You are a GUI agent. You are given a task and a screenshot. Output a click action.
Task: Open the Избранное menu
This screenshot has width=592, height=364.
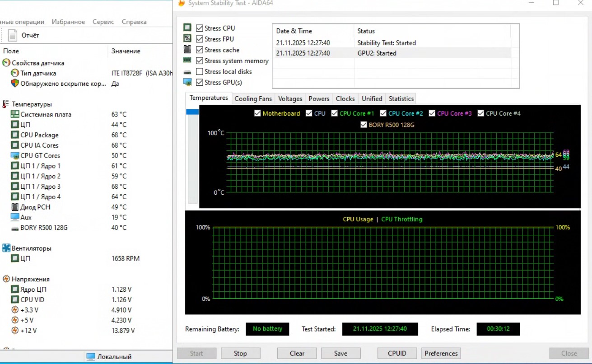point(68,22)
